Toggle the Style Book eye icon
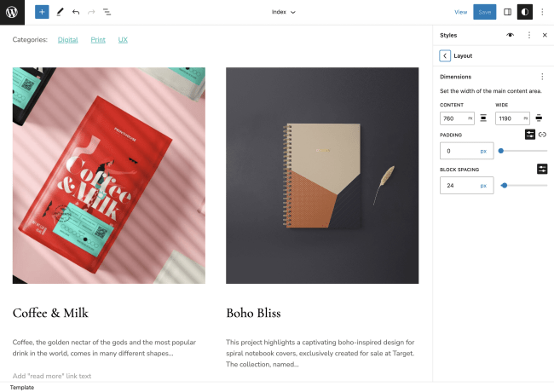This screenshot has width=554, height=392. coord(510,35)
